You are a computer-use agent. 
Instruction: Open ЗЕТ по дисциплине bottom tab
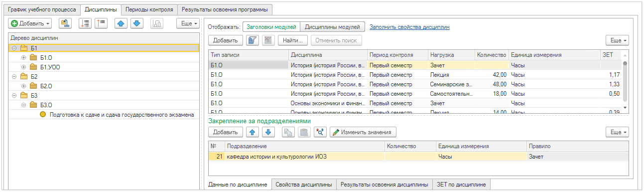pyautogui.click(x=461, y=185)
